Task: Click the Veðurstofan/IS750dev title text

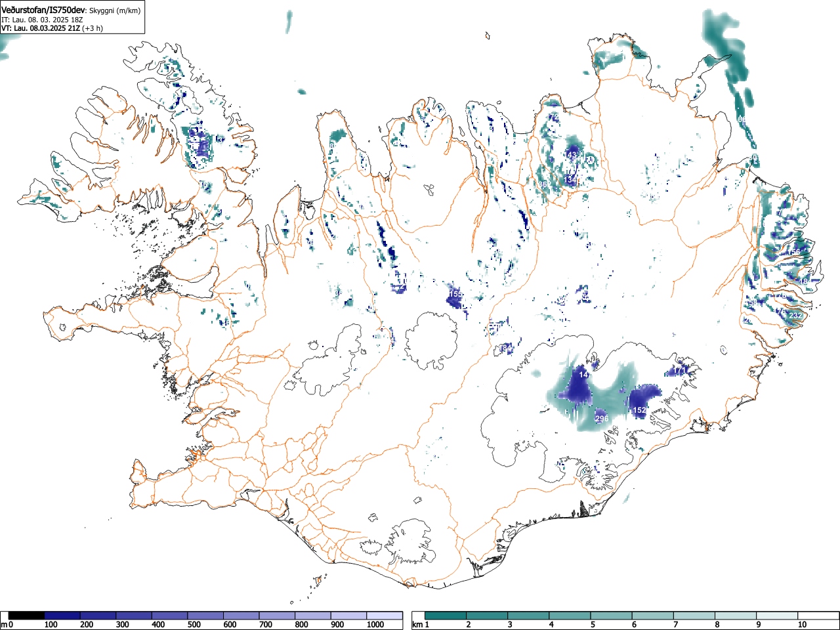Action: (x=44, y=10)
